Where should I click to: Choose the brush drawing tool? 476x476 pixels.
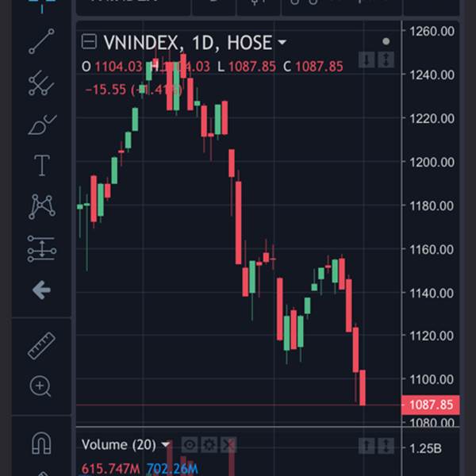tap(42, 125)
